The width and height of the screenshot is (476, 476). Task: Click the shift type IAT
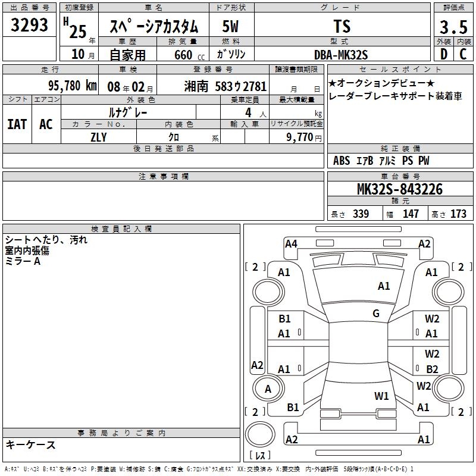click(17, 124)
